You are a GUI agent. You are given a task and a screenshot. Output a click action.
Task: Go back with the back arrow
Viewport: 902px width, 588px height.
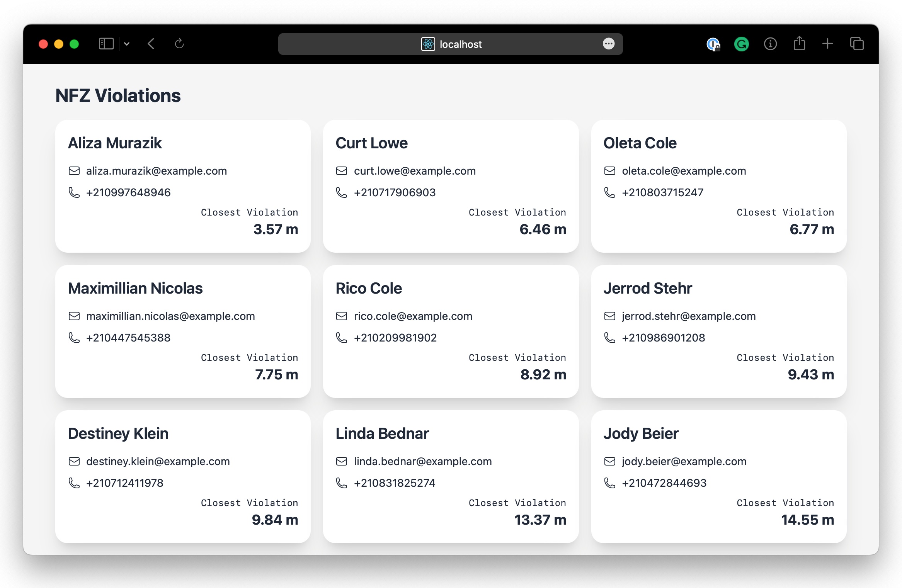coord(151,44)
